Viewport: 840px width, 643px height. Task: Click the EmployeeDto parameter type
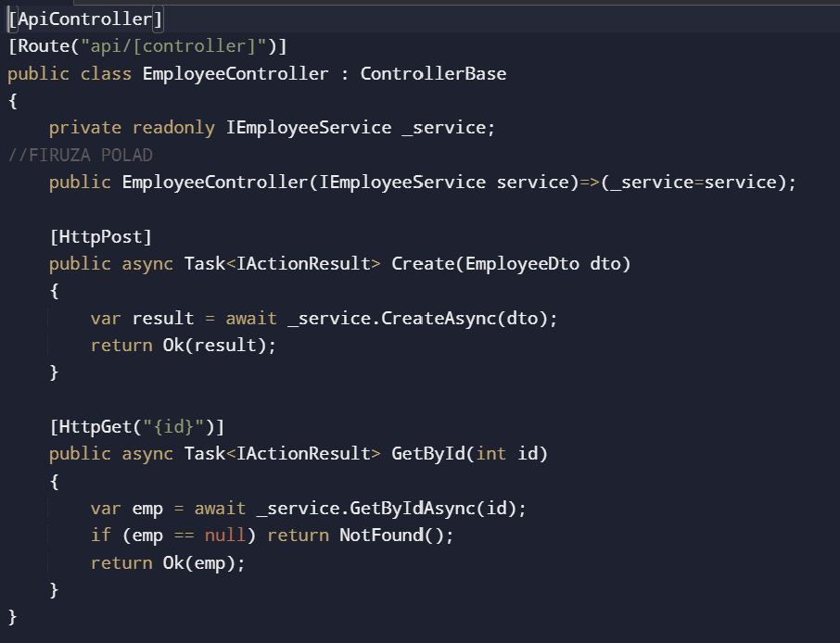[522, 264]
